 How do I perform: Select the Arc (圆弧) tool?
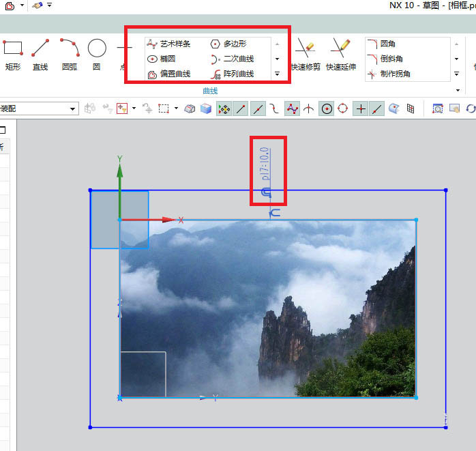coord(70,54)
